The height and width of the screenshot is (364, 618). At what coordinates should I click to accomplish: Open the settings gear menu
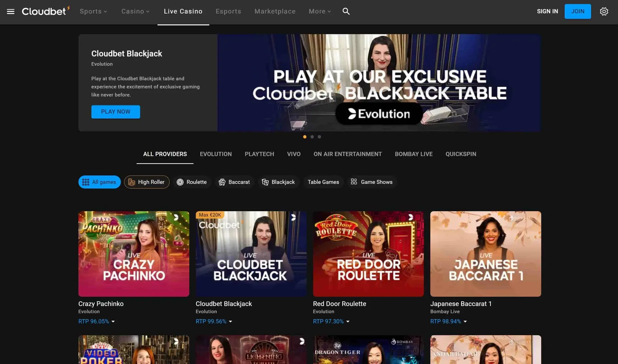(604, 11)
